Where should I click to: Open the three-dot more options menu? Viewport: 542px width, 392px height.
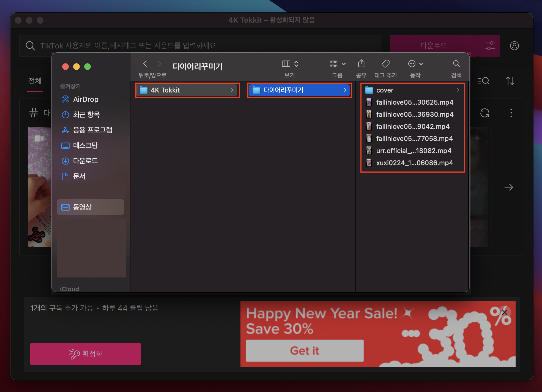pyautogui.click(x=511, y=113)
